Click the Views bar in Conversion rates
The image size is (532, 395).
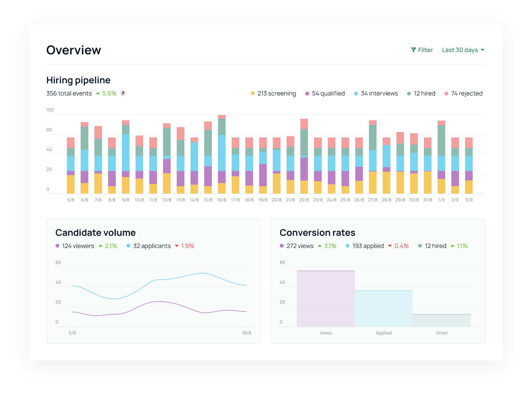[x=326, y=298]
